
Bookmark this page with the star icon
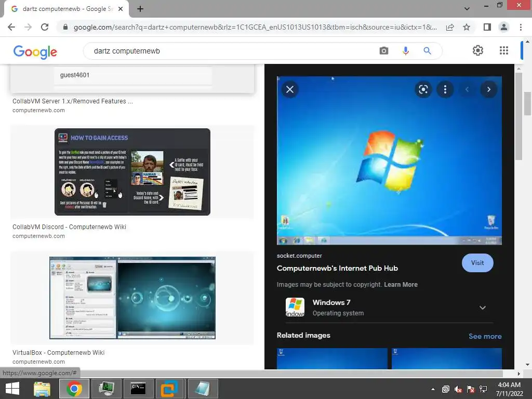click(467, 27)
